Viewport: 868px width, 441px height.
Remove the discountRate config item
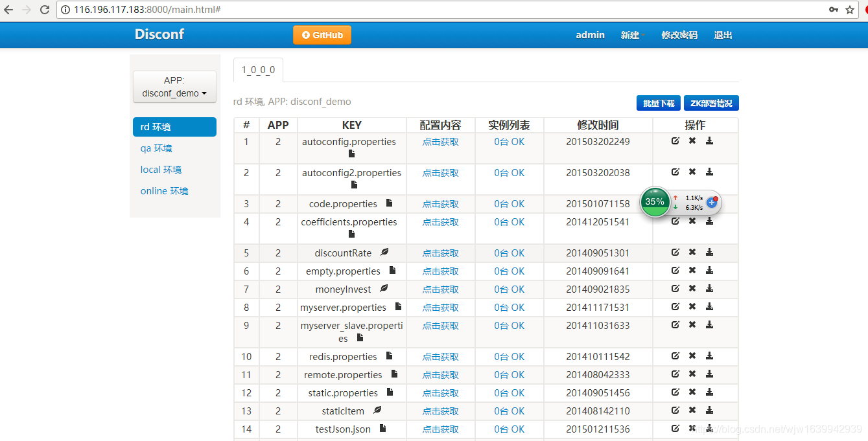coord(692,252)
